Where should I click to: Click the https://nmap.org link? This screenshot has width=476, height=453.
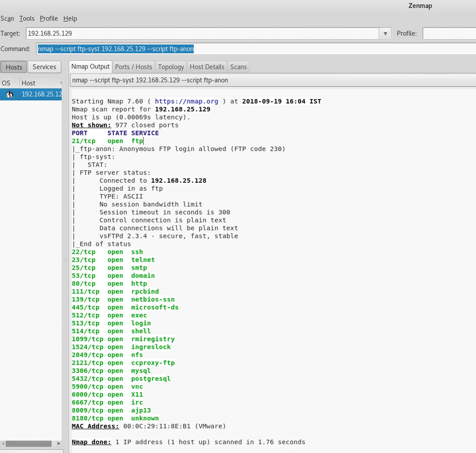tap(186, 101)
